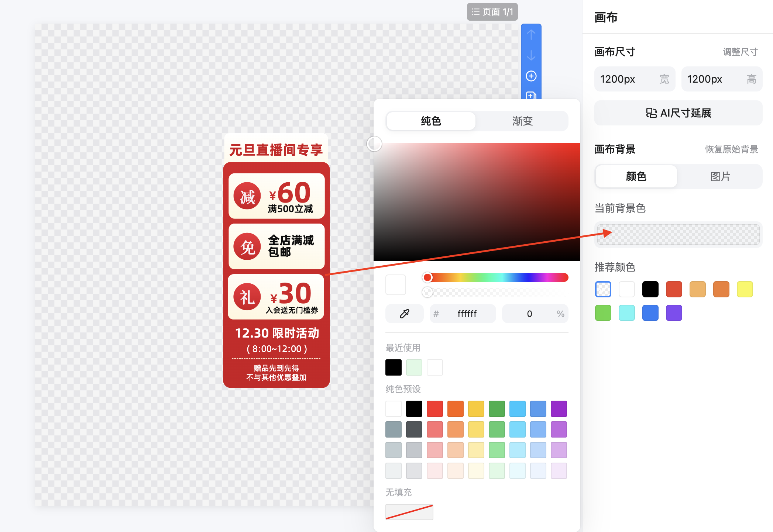Viewport: 773px width, 532px height.
Task: Click 恢复原始背景 to restore original background
Action: click(731, 149)
